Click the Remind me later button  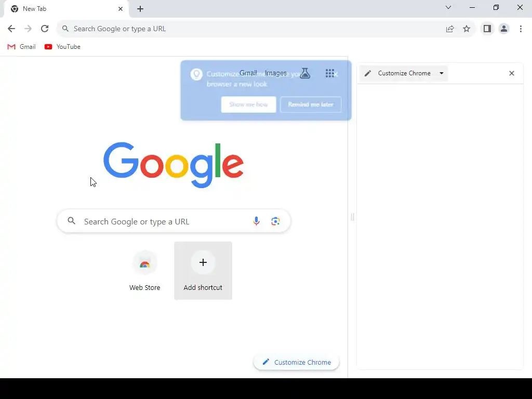coord(311,104)
